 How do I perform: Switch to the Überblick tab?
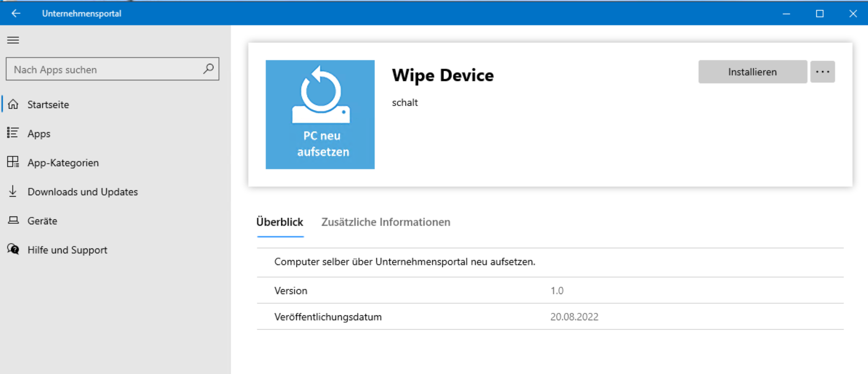[x=280, y=222]
